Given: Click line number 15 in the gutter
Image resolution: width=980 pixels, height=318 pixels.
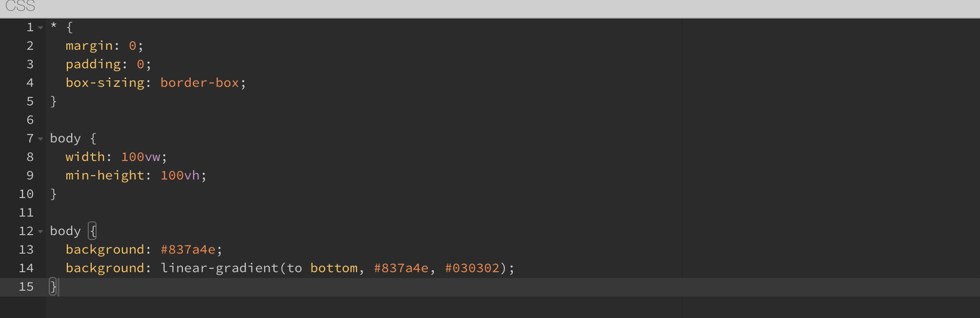Looking at the screenshot, I should coord(26,287).
